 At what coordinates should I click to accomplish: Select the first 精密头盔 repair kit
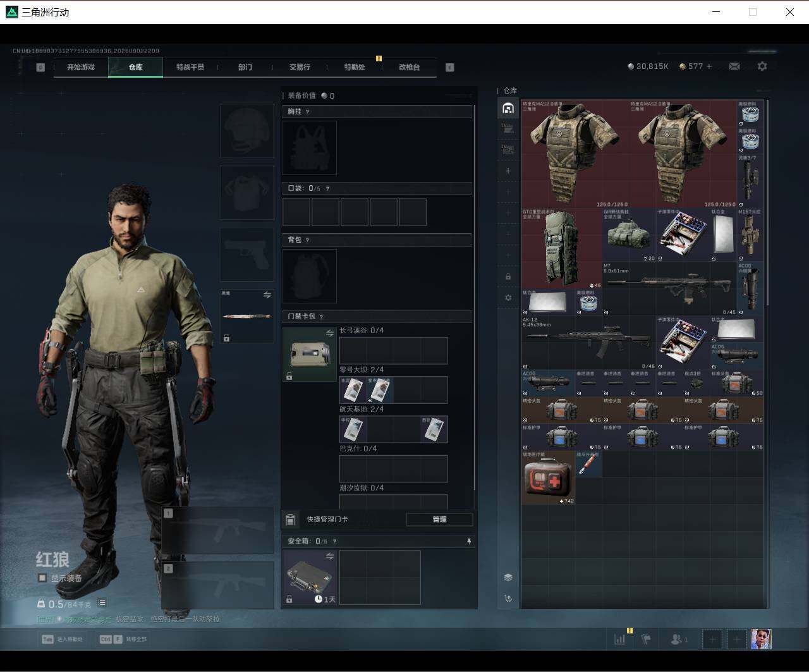click(x=562, y=410)
